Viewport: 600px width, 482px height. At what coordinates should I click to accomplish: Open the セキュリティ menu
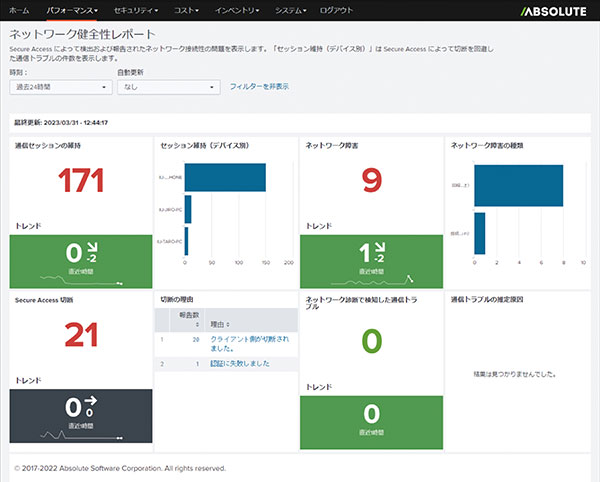pyautogui.click(x=136, y=10)
